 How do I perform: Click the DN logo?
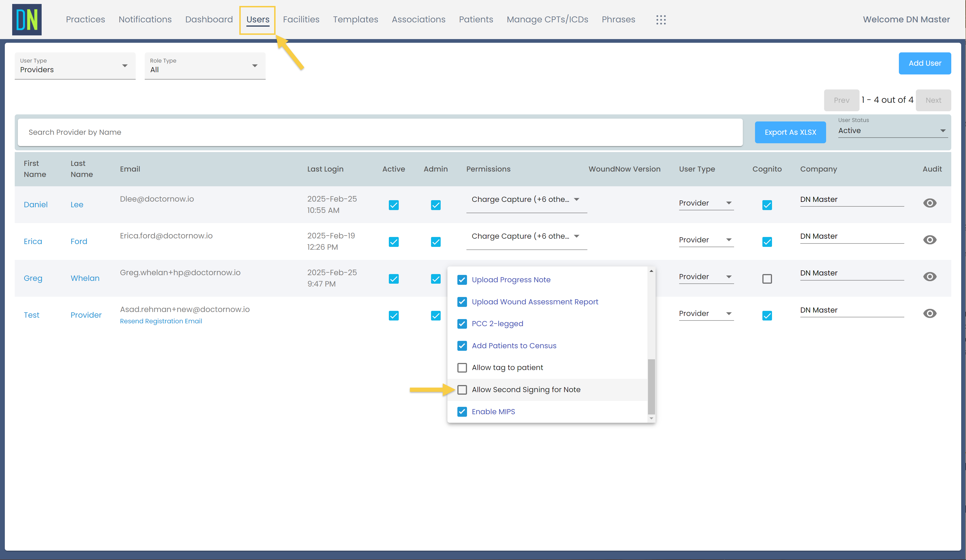tap(26, 19)
